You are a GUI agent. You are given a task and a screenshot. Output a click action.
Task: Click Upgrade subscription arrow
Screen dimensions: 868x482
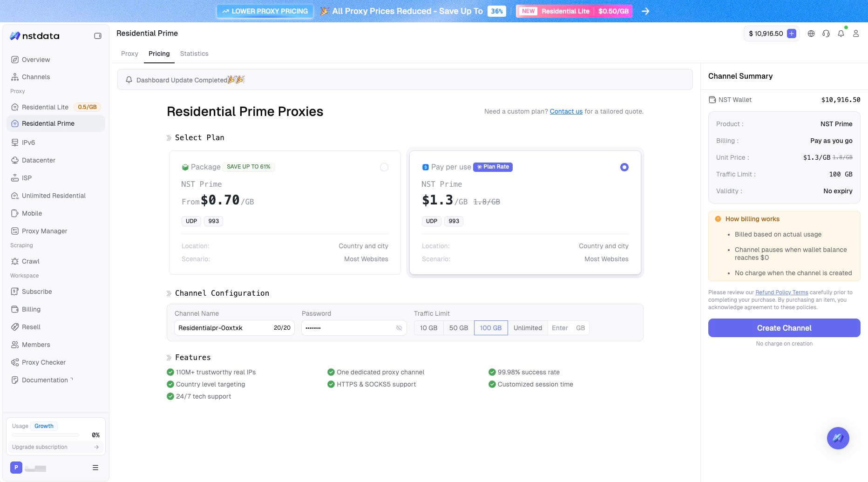point(96,447)
